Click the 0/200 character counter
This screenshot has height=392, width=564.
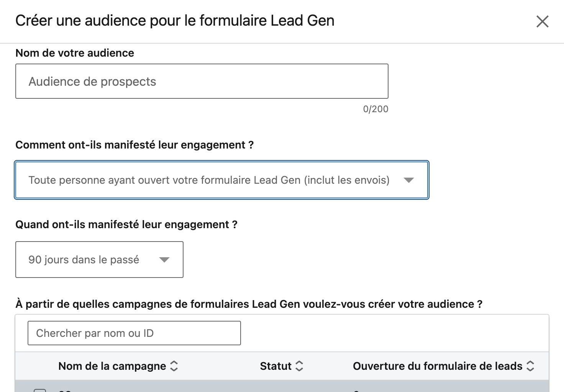coord(375,109)
